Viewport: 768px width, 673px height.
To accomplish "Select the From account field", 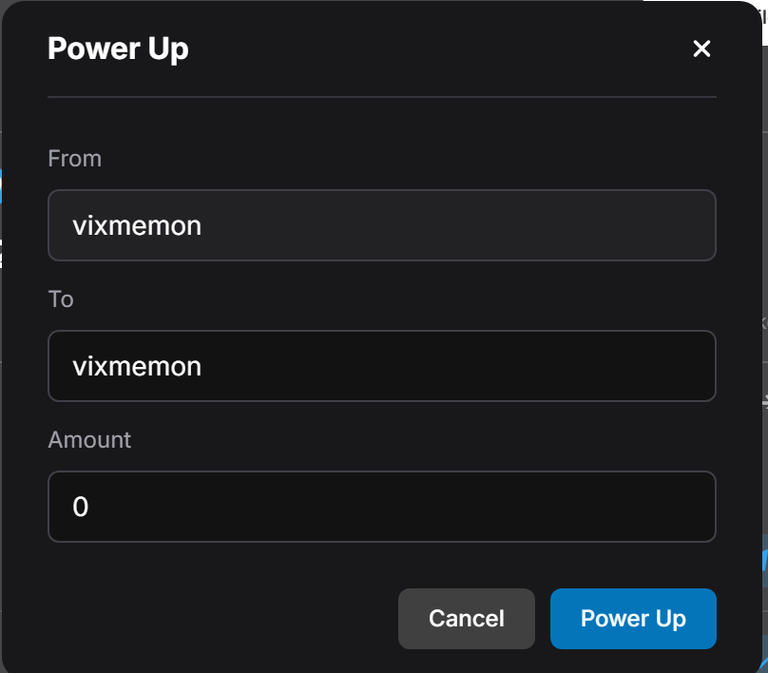I will click(x=382, y=225).
